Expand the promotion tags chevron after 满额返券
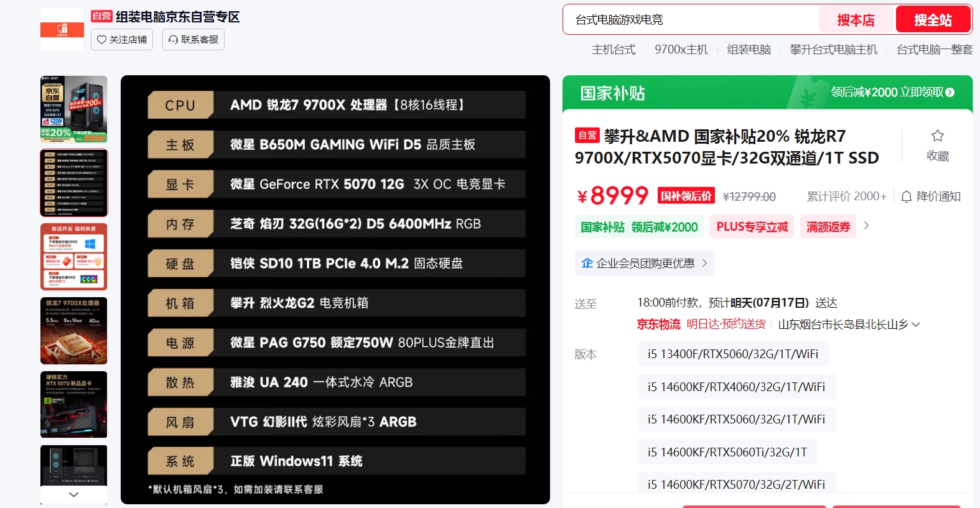This screenshot has width=980, height=508. [x=866, y=226]
